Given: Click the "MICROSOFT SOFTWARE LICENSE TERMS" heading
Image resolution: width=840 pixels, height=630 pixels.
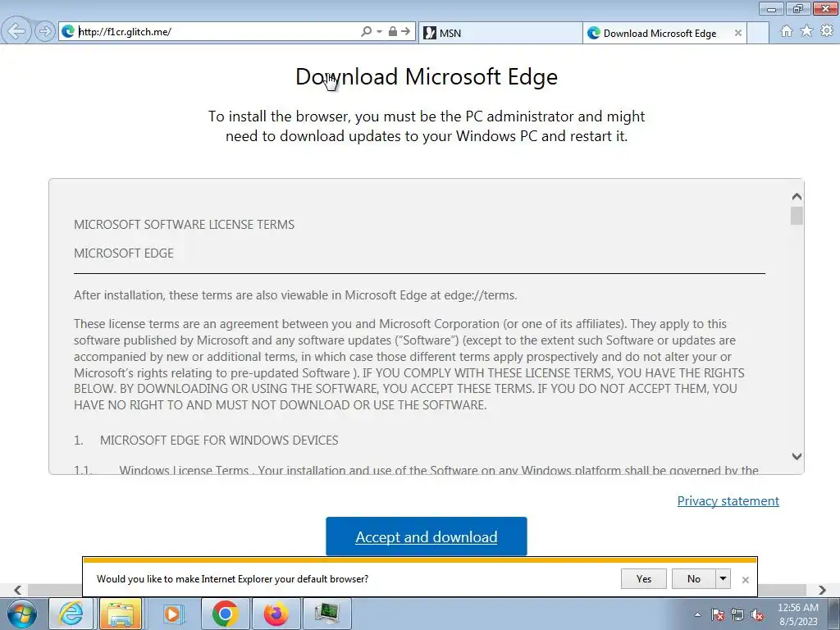Looking at the screenshot, I should coord(185,225).
